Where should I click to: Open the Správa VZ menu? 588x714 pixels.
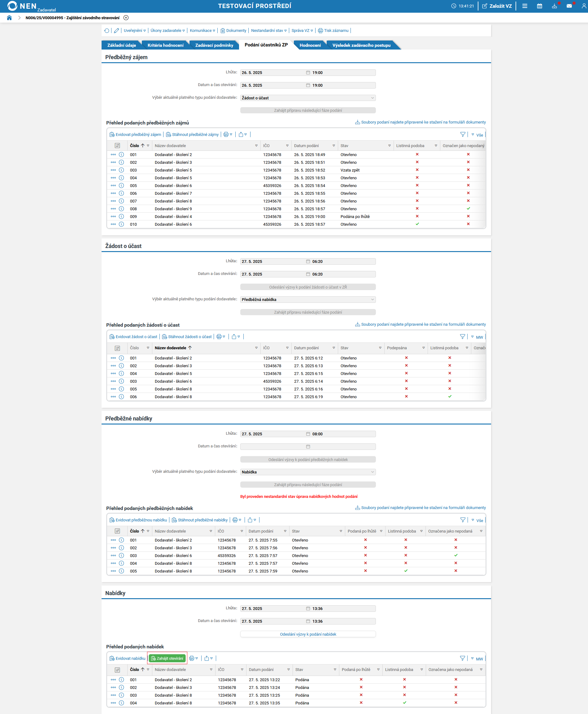[x=302, y=30]
